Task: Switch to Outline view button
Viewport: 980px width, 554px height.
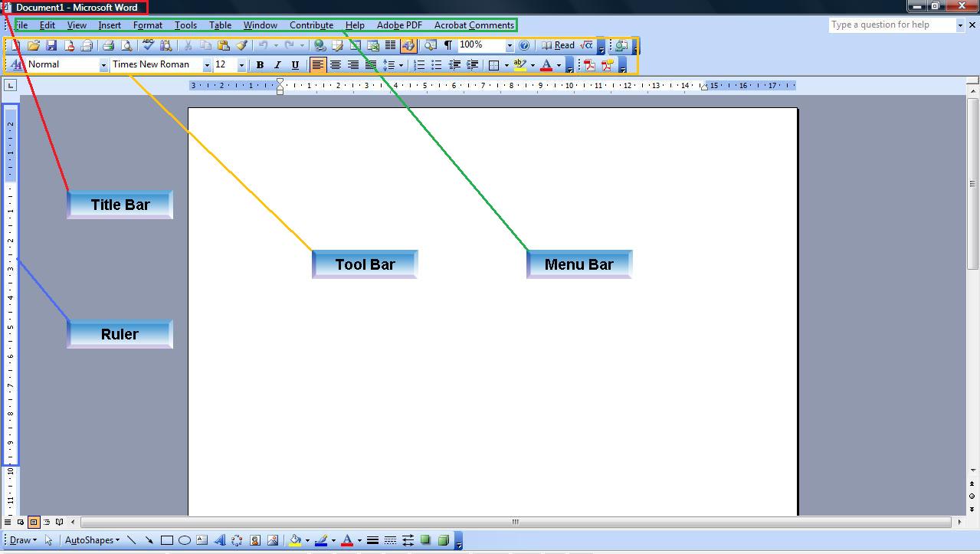Action: [x=47, y=523]
